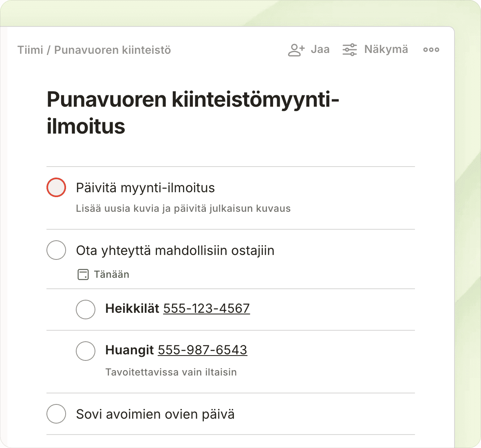Open Punavuoren kiinteistö in the breadcrumb
This screenshot has height=448, width=481.
click(x=113, y=50)
